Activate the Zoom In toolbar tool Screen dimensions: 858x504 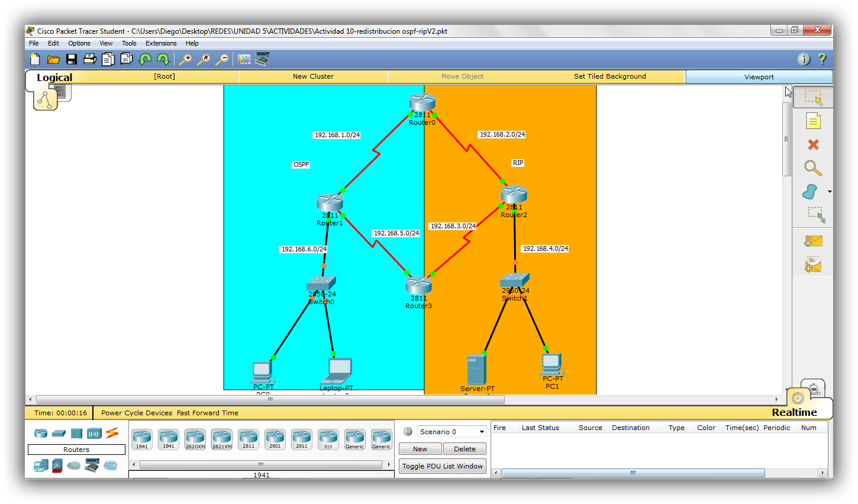[x=185, y=59]
